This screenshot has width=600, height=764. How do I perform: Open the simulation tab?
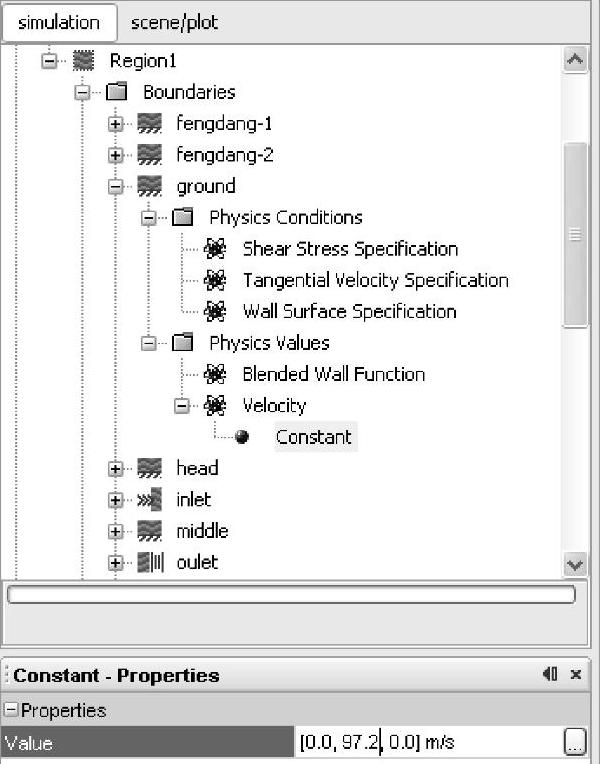[59, 22]
